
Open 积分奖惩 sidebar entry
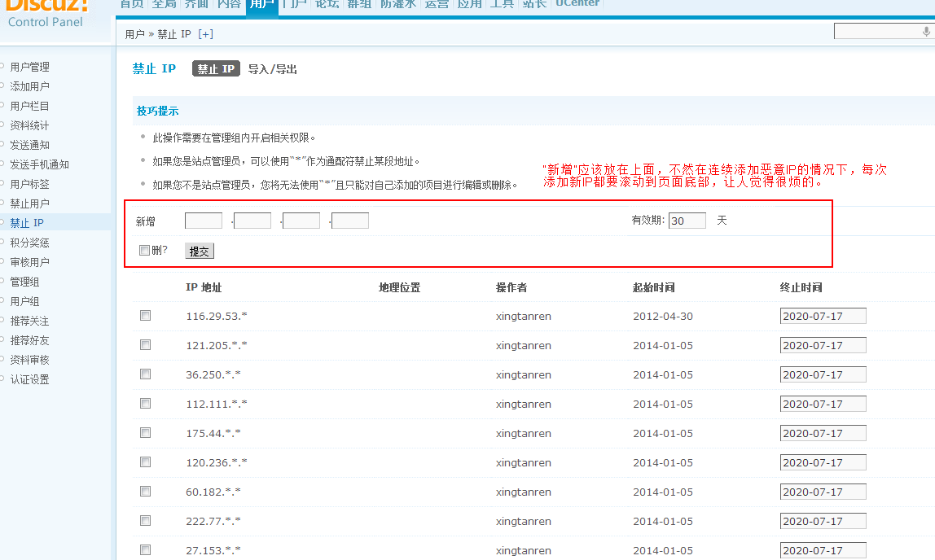[x=30, y=243]
